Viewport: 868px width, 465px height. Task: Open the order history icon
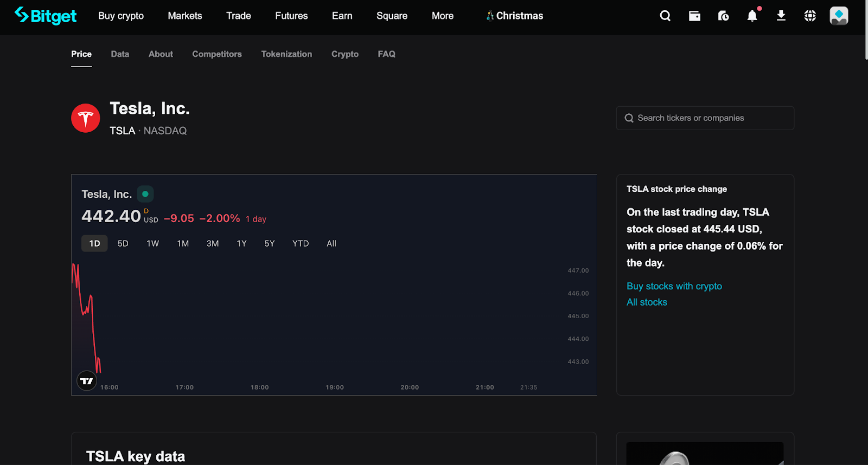pos(723,16)
